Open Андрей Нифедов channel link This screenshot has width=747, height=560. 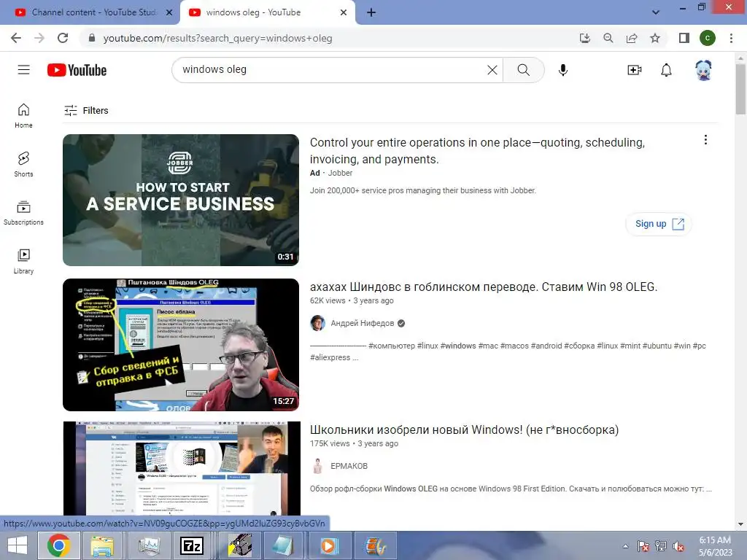click(362, 323)
